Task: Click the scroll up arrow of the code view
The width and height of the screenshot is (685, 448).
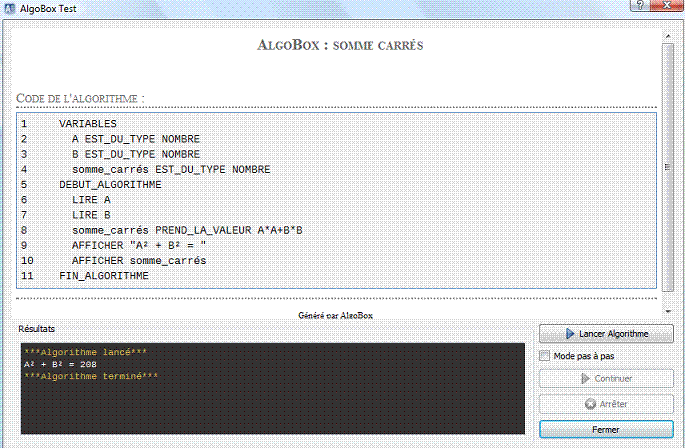Action: pyautogui.click(x=668, y=36)
